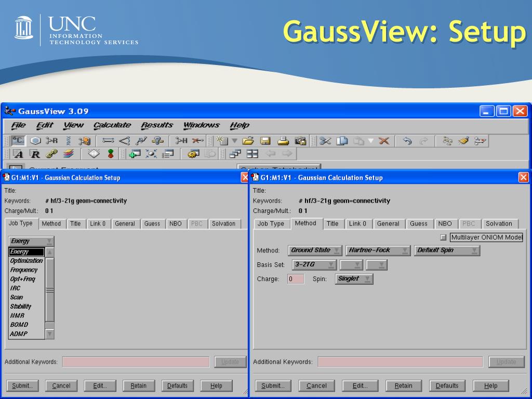
Task: Open the Default Spin dropdown
Action: [447, 250]
